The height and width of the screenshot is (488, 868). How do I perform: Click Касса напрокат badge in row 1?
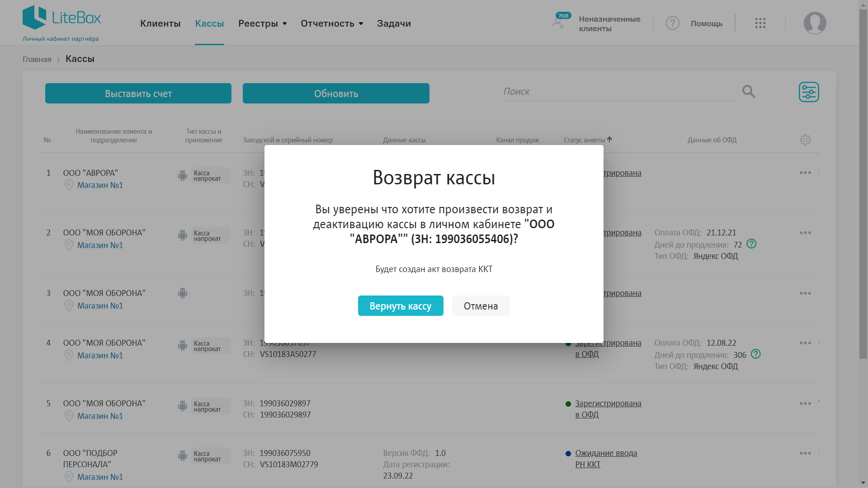click(210, 176)
